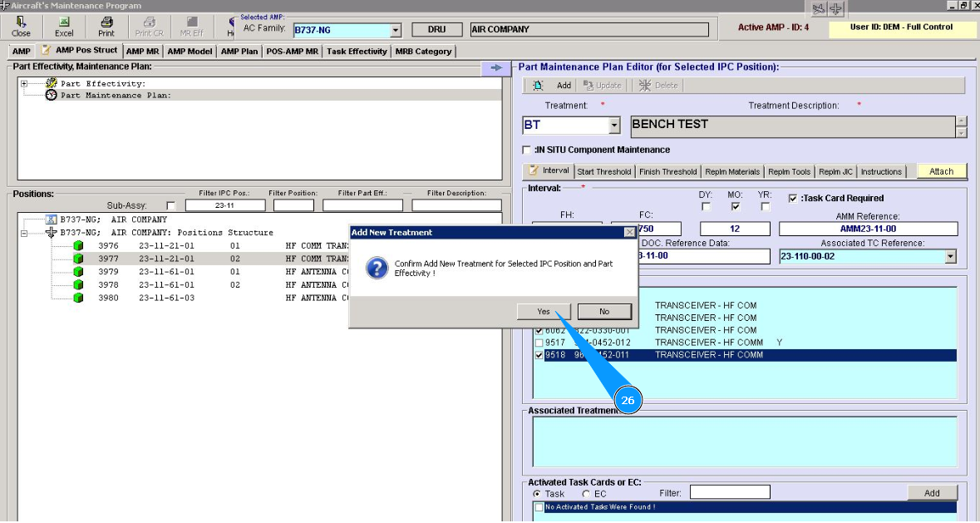
Task: Click the Part Effectivity tree icon
Action: pos(52,83)
